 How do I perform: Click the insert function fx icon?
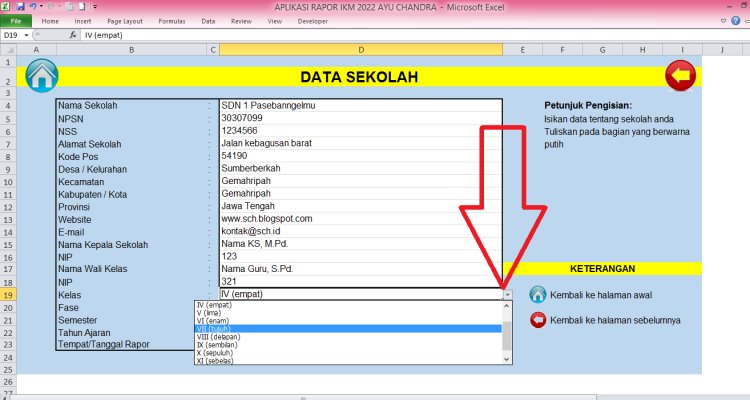[x=73, y=34]
